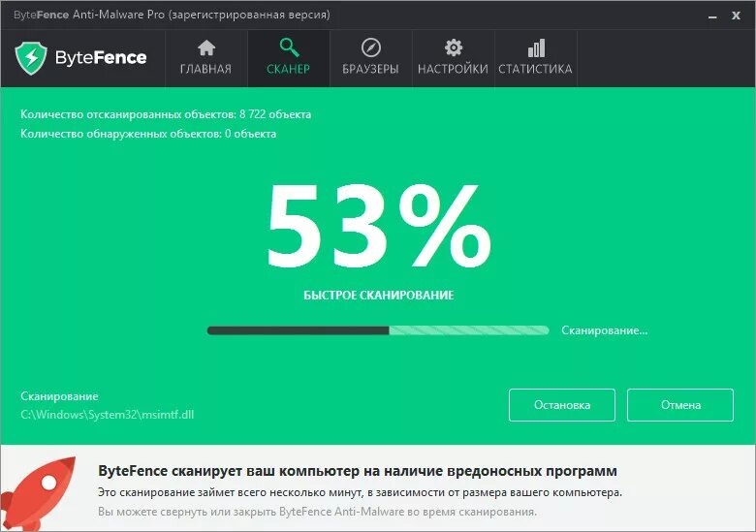756x532 pixels.
Task: Close the ByteFence window
Action: click(736, 16)
